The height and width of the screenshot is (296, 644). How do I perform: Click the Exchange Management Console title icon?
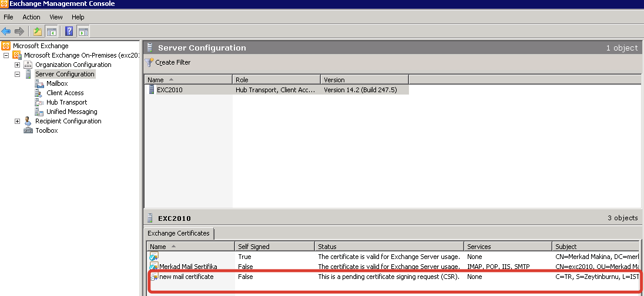[x=4, y=4]
